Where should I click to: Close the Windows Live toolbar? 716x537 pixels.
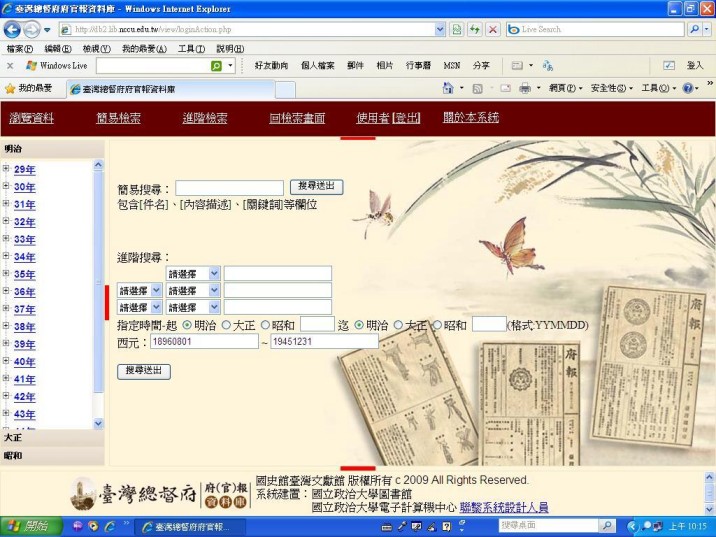coord(10,66)
